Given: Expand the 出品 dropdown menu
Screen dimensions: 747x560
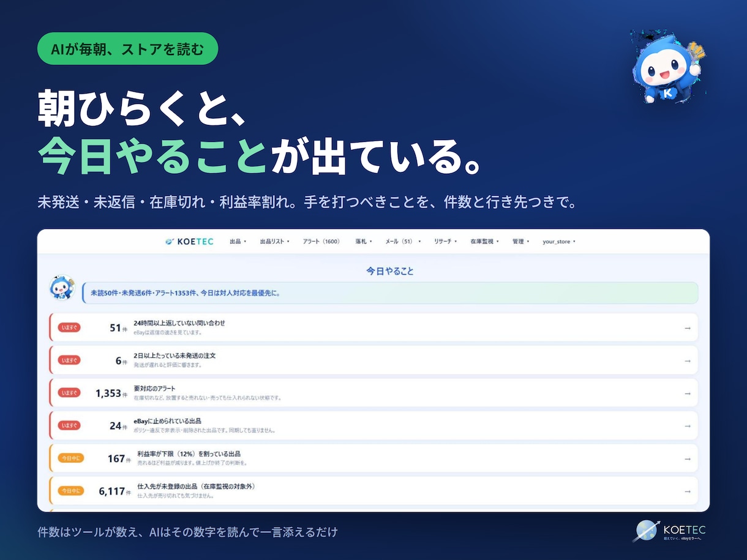Looking at the screenshot, I should click(x=238, y=242).
